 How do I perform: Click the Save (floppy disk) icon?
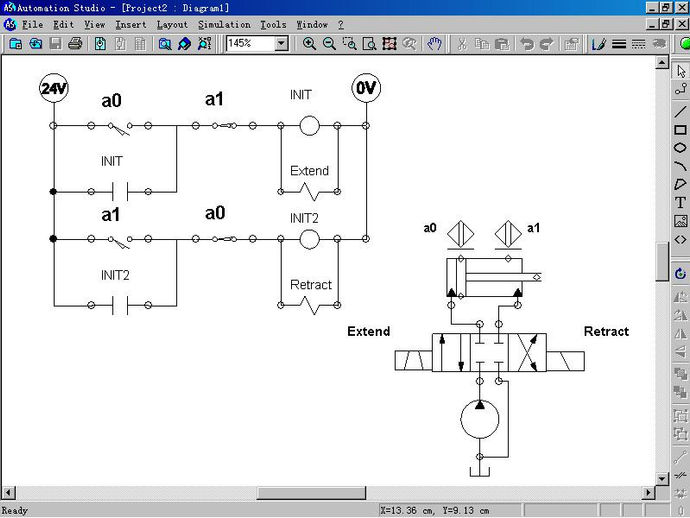(x=55, y=44)
